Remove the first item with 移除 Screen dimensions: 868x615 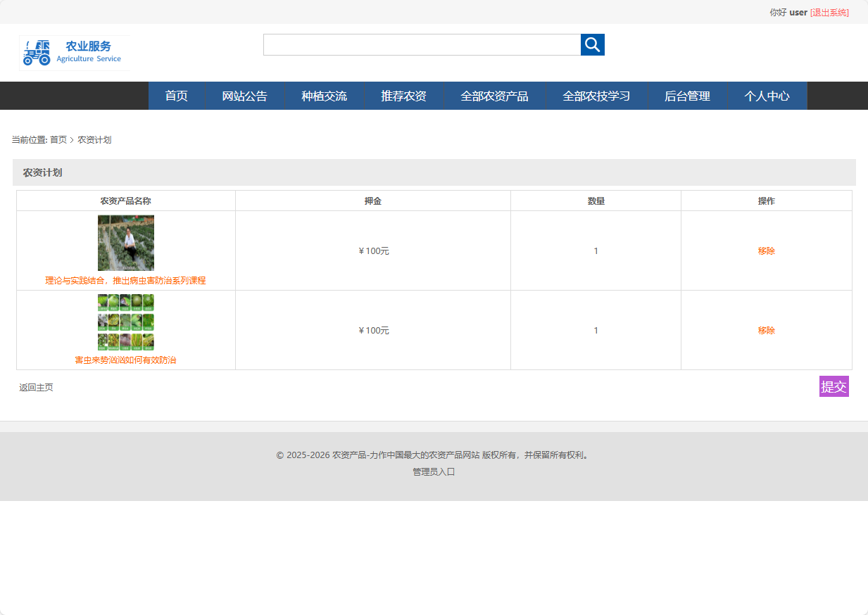(x=766, y=251)
